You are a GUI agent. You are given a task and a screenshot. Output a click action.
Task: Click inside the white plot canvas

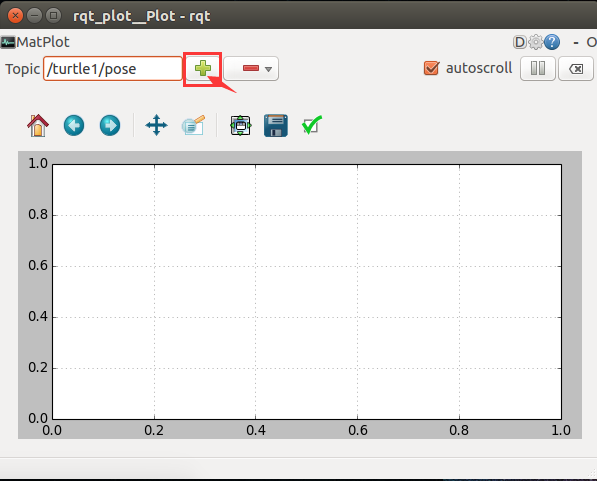(307, 292)
